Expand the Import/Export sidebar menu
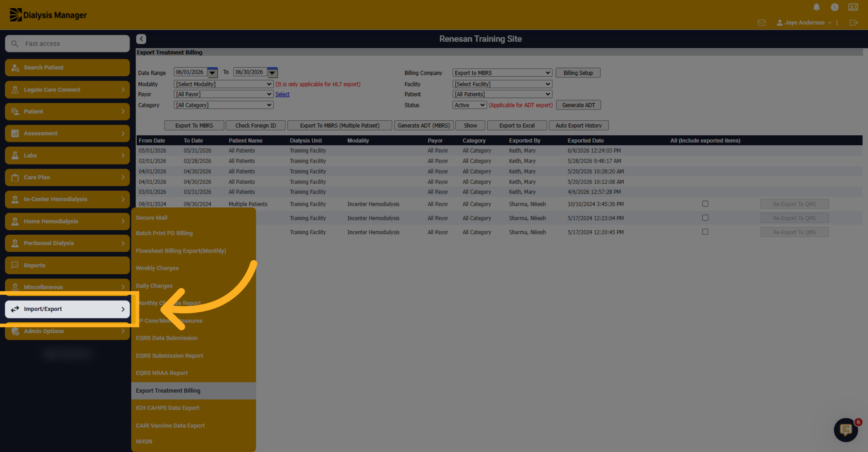Viewport: 868px width, 452px height. tap(67, 309)
